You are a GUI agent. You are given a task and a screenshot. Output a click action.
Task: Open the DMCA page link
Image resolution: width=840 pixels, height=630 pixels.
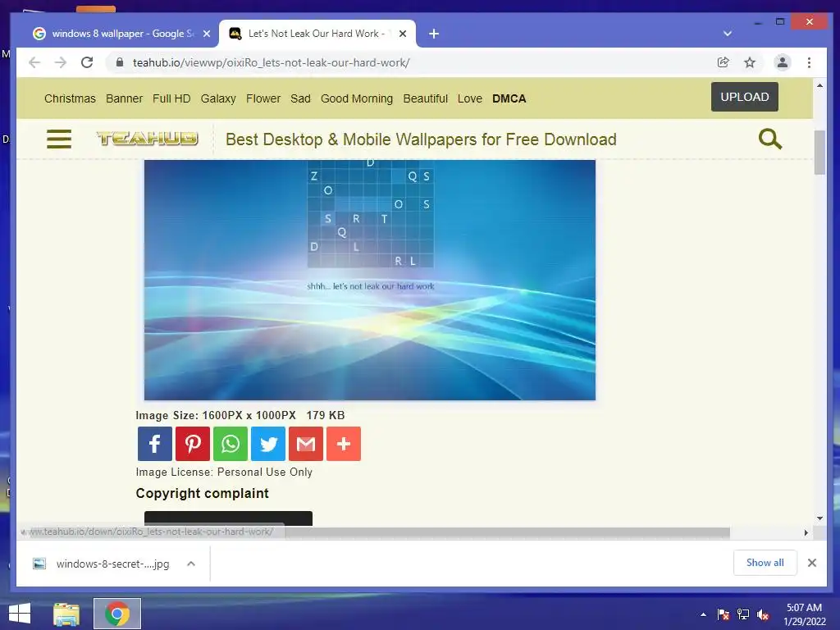tap(509, 98)
